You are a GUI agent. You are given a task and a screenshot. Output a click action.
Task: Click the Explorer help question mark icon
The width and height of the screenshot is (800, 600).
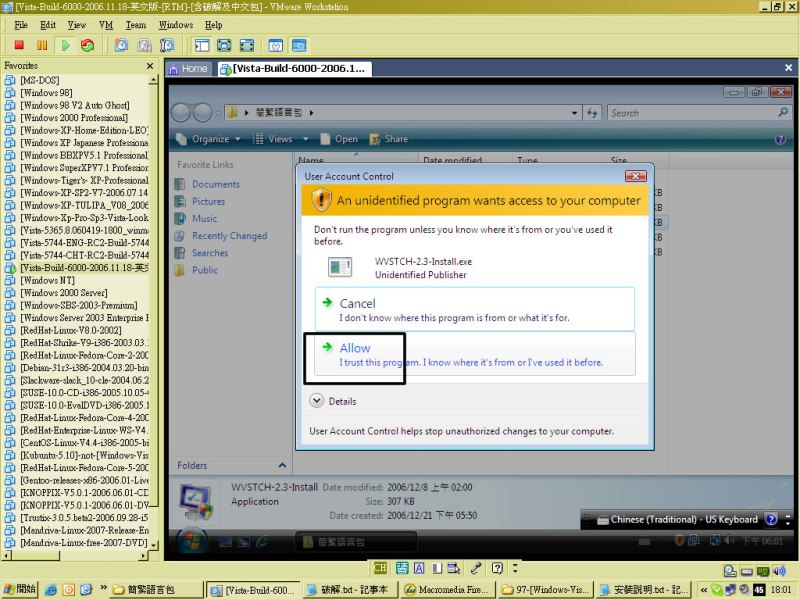[x=780, y=139]
